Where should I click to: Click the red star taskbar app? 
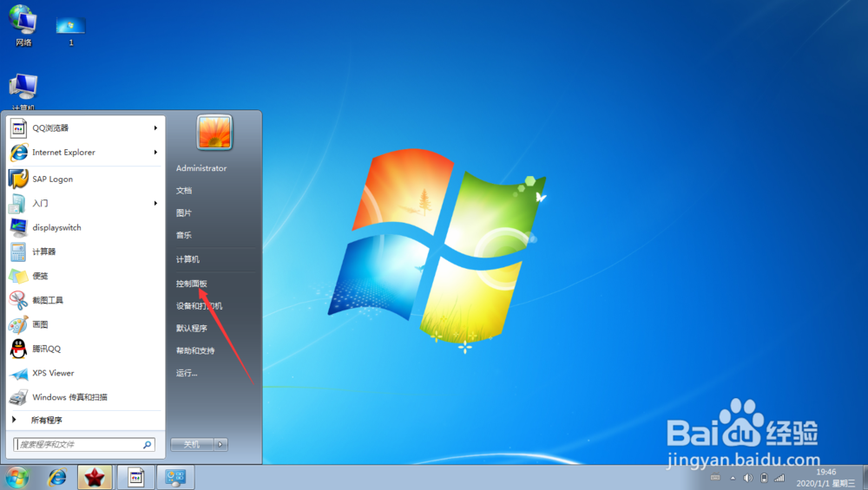[95, 477]
